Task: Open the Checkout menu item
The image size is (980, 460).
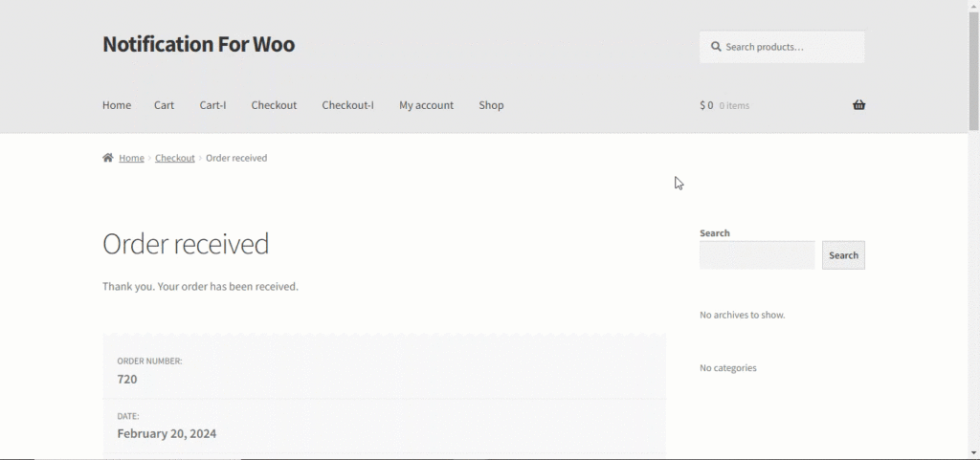Action: coord(274,105)
